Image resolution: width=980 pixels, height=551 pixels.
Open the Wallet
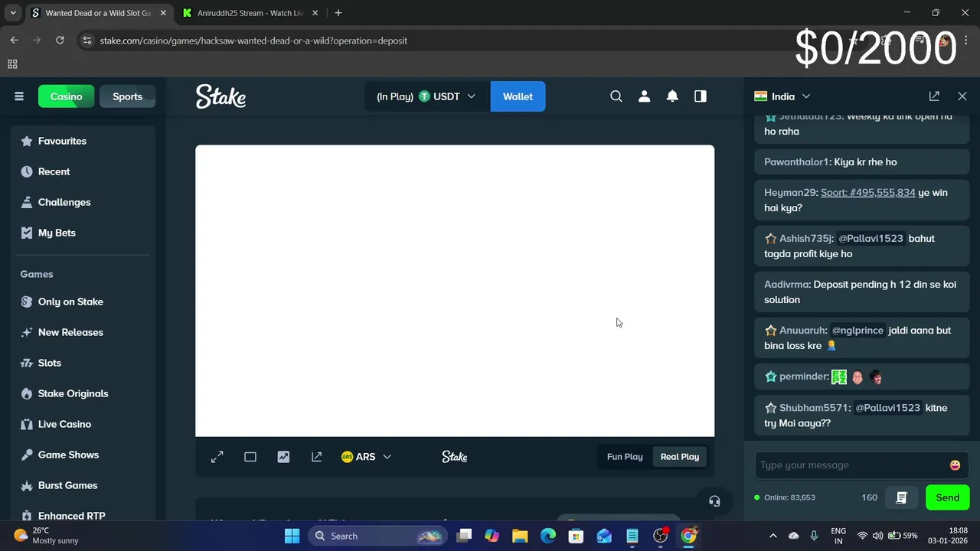click(518, 96)
